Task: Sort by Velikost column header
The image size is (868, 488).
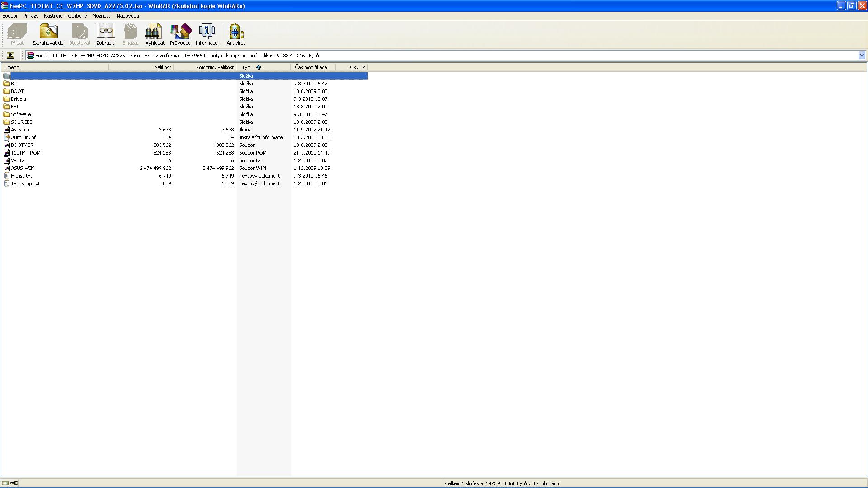Action: [141, 67]
